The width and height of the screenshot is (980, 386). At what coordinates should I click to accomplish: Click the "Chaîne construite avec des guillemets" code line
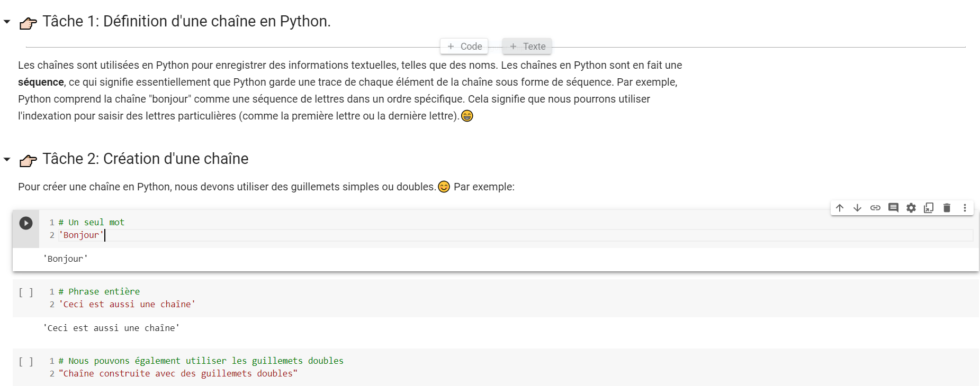point(178,374)
